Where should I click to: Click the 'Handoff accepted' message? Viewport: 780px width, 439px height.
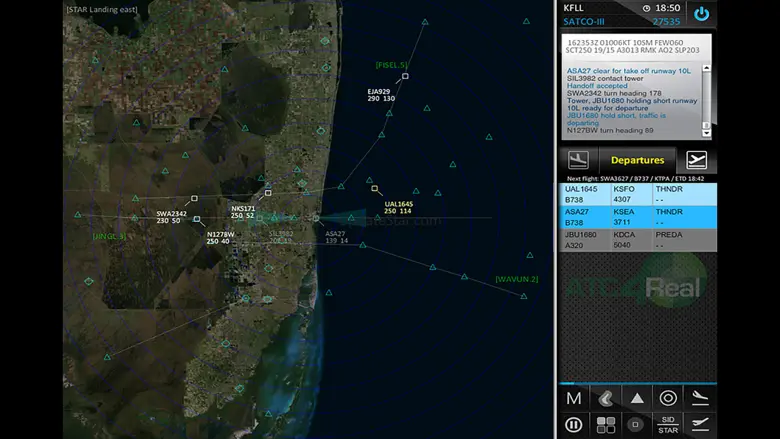(597, 86)
